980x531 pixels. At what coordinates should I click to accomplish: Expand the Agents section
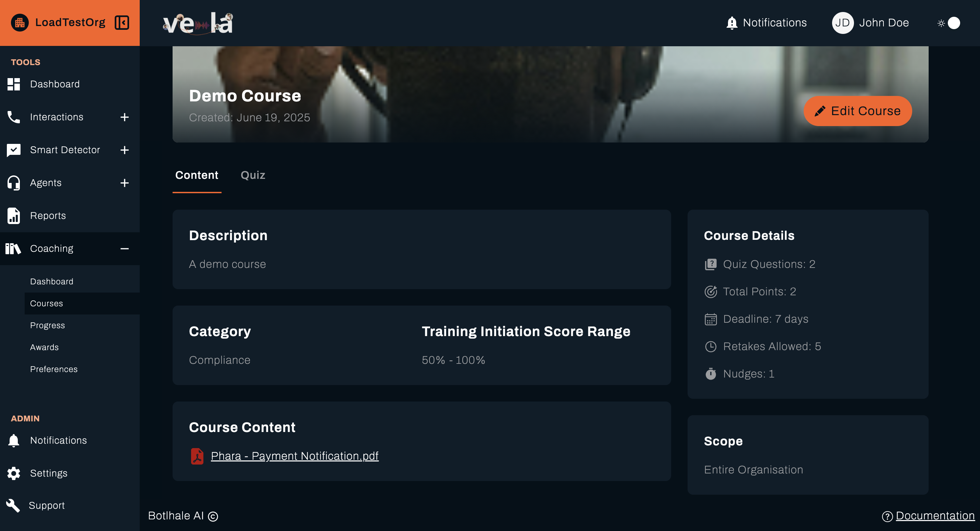pos(124,183)
